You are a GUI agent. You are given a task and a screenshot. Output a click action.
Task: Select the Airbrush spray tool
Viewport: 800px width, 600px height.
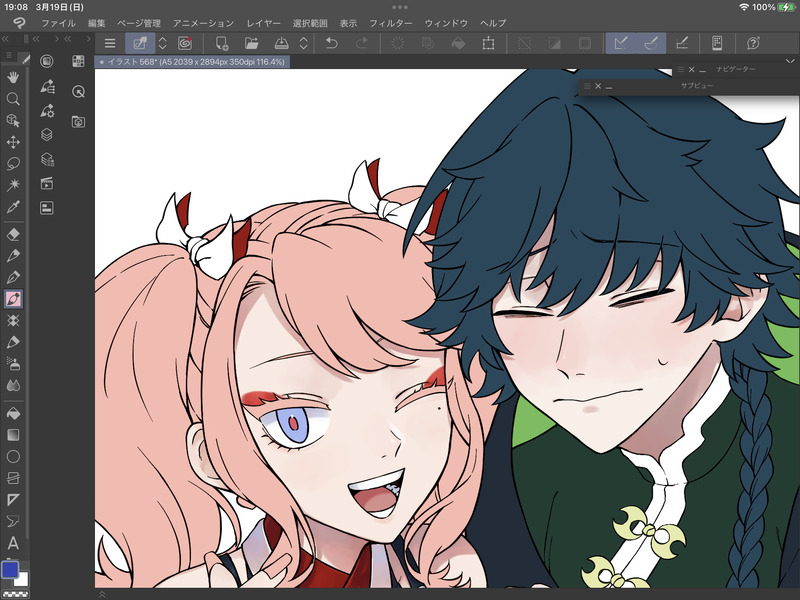click(x=13, y=364)
